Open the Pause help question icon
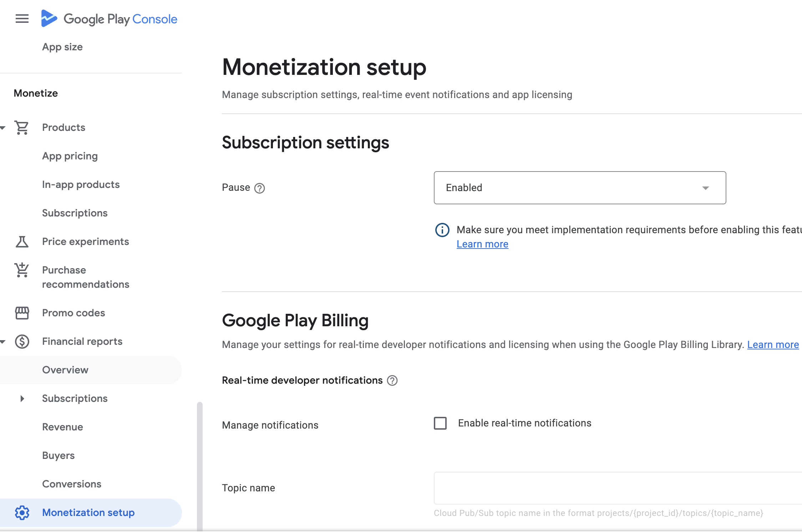Viewport: 802px width, 532px height. [259, 188]
